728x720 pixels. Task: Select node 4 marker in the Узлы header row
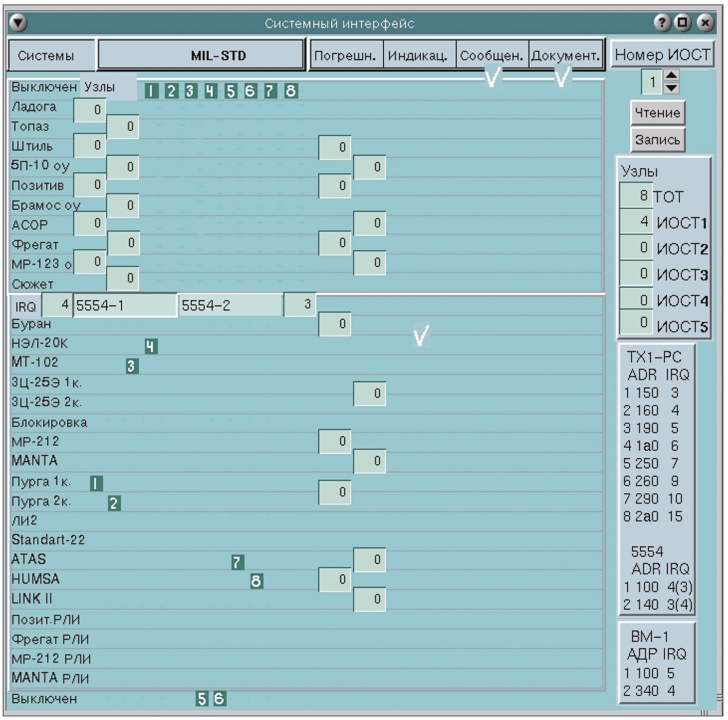210,91
